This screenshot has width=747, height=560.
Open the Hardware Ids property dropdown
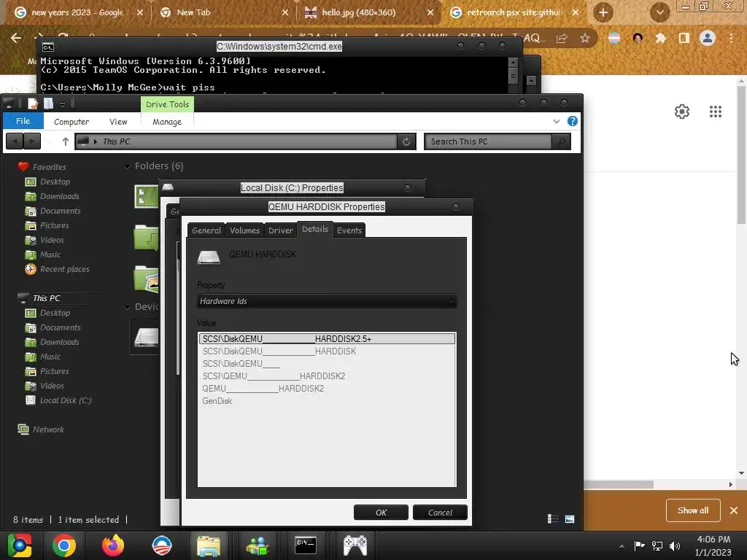(x=327, y=301)
